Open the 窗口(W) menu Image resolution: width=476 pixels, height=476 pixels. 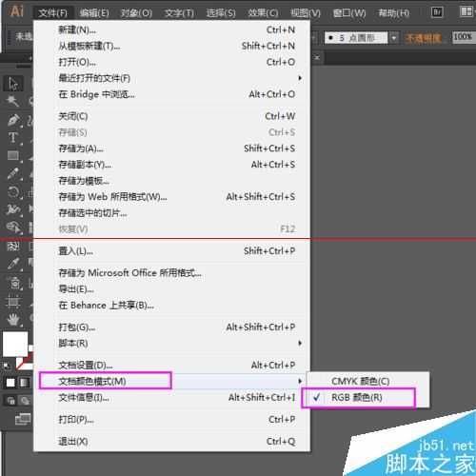(x=349, y=13)
